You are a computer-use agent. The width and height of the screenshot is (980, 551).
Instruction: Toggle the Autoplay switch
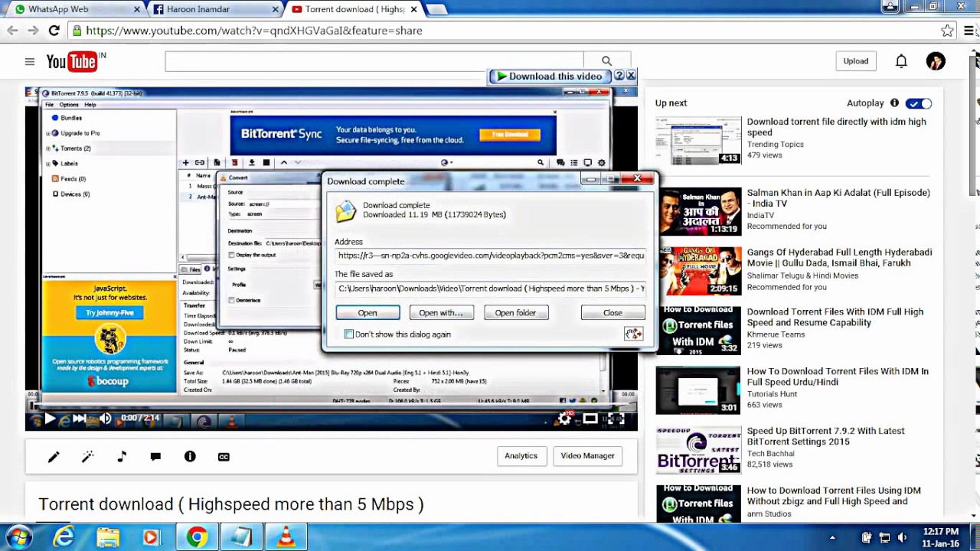pyautogui.click(x=919, y=103)
